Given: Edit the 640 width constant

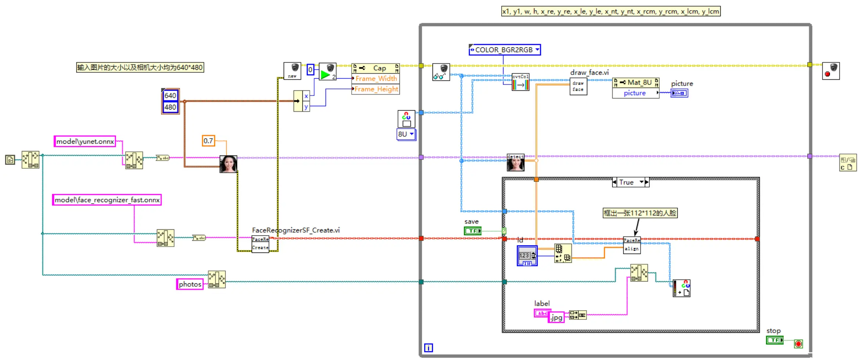Looking at the screenshot, I should (170, 96).
